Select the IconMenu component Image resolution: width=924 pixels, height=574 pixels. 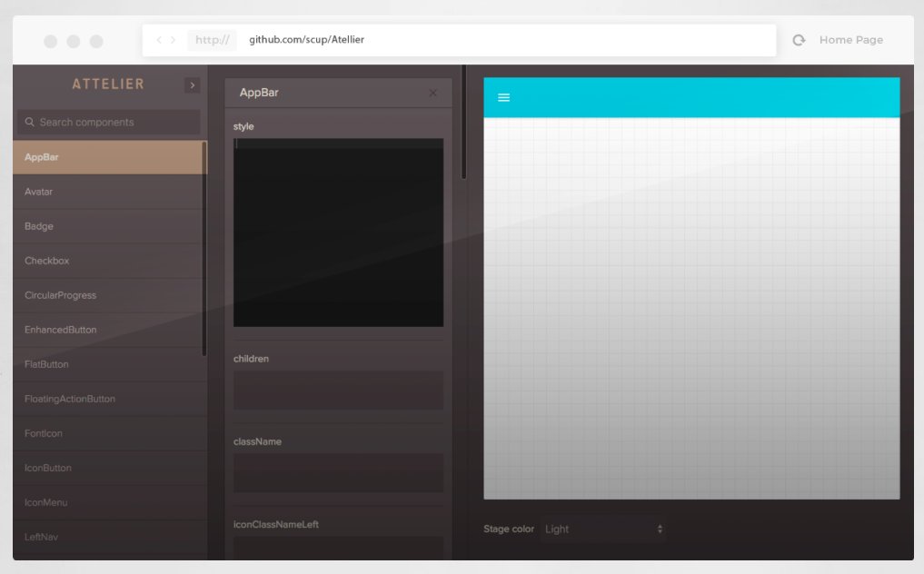pos(110,502)
